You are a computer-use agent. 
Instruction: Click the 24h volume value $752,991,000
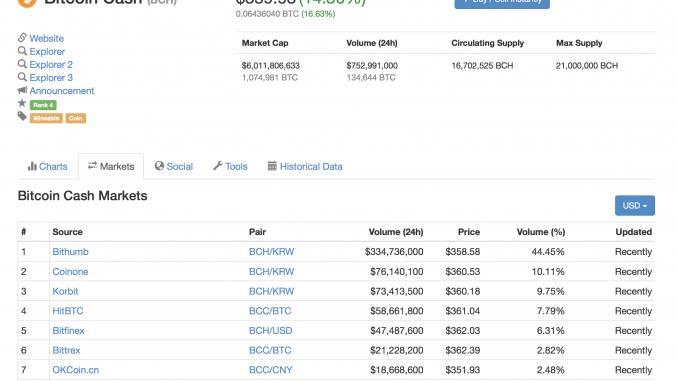372,66
